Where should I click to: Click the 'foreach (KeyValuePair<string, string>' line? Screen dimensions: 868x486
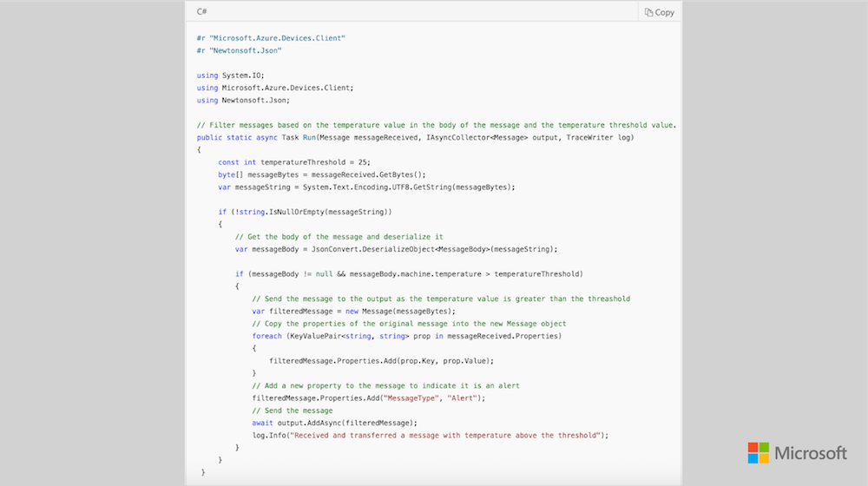[x=407, y=336]
